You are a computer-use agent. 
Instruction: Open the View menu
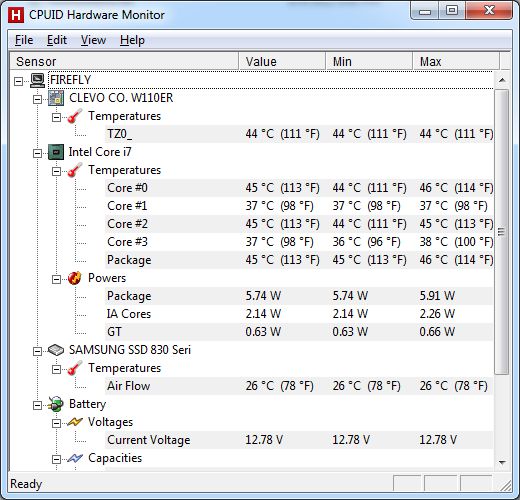(93, 40)
